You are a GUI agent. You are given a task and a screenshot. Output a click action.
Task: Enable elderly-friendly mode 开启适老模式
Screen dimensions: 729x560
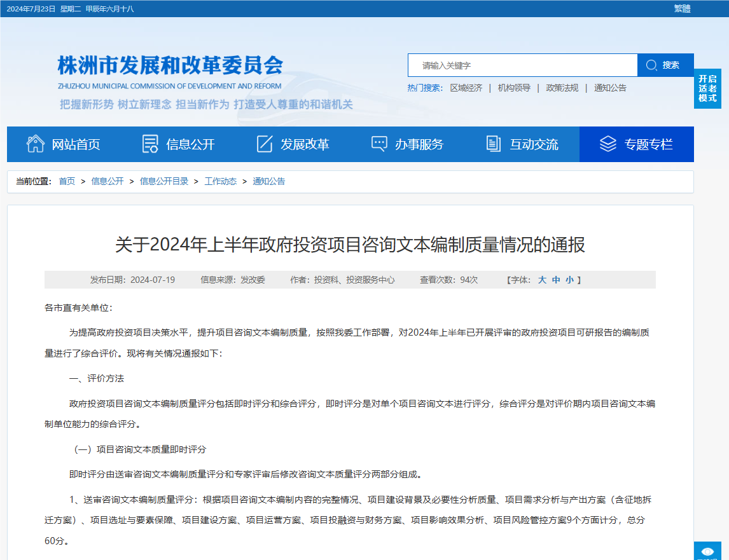coord(707,88)
